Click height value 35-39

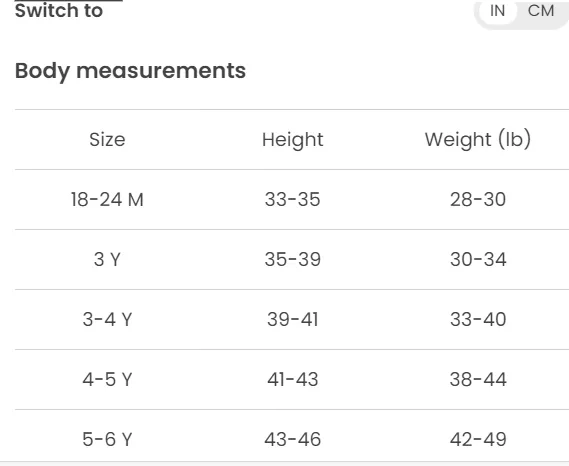[x=292, y=259]
